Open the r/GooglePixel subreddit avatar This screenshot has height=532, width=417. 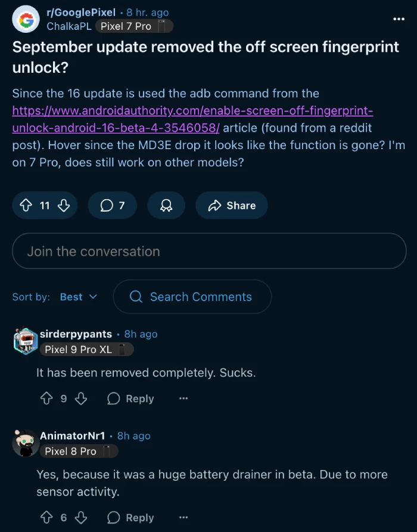click(26, 20)
